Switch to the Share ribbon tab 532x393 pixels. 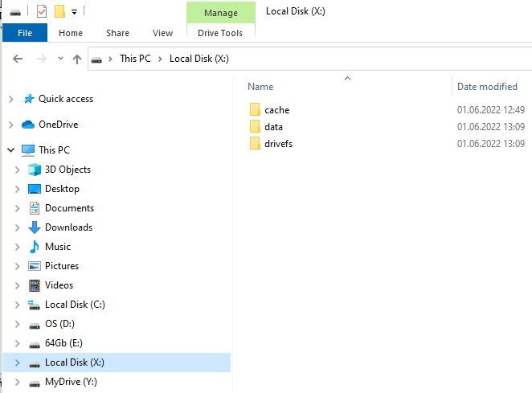point(118,33)
